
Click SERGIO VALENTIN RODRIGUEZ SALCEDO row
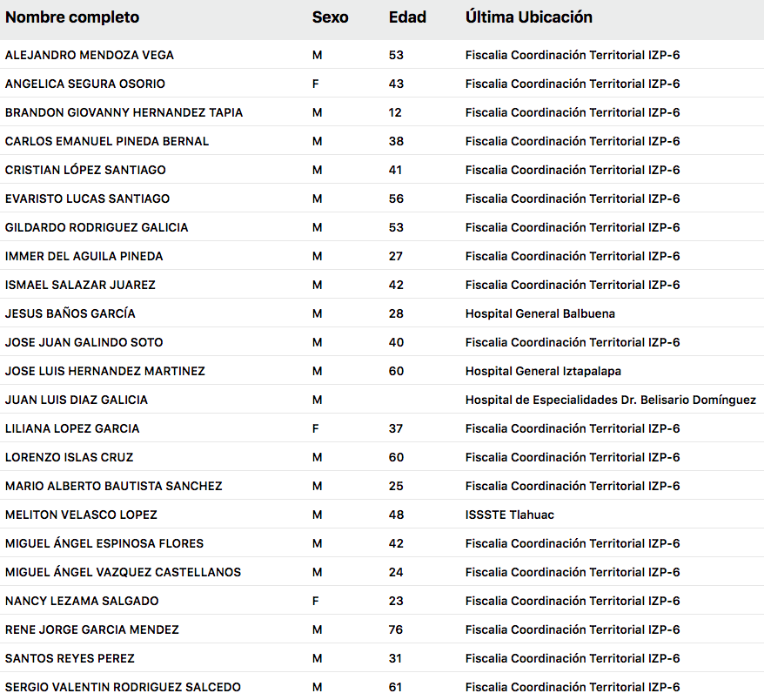click(123, 687)
